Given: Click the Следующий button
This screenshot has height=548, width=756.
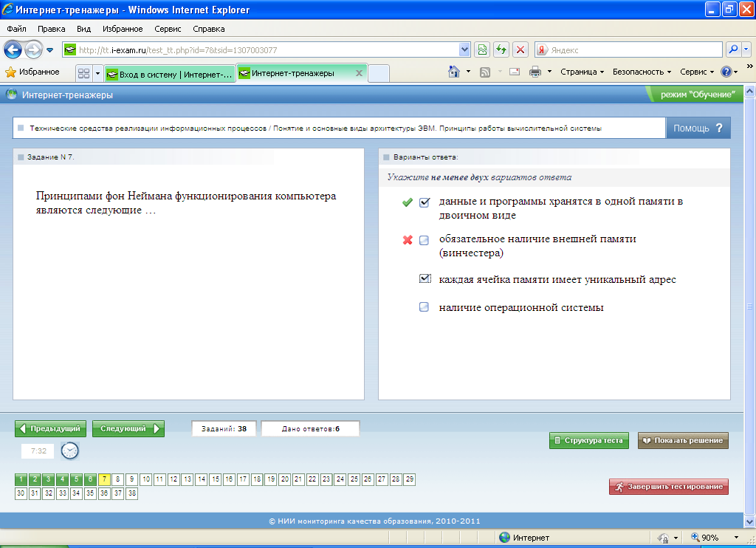Looking at the screenshot, I should 128,428.
